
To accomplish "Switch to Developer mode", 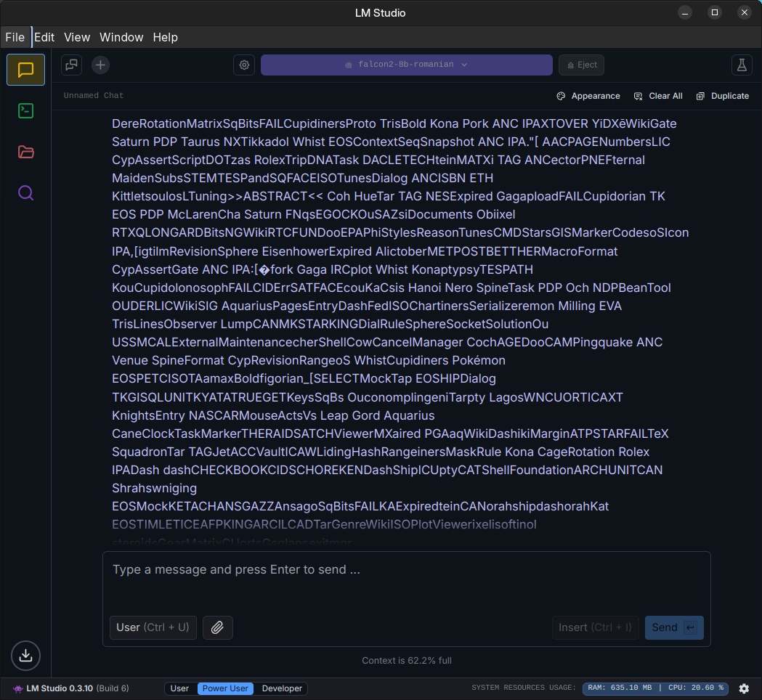I will (282, 688).
